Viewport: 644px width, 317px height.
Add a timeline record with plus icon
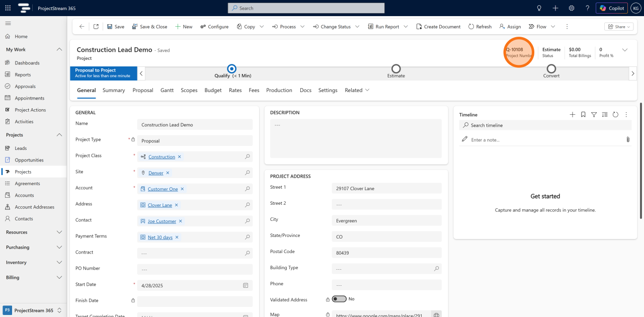tap(573, 115)
